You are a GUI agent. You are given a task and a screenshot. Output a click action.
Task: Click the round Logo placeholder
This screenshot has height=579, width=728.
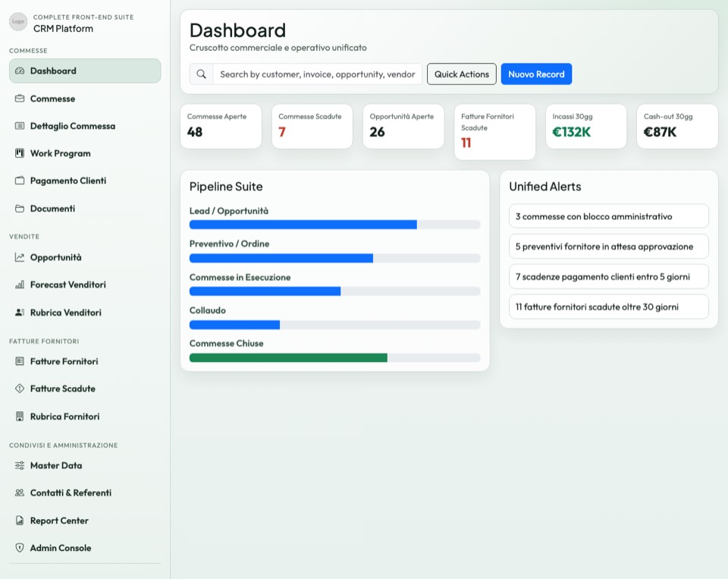click(x=18, y=22)
